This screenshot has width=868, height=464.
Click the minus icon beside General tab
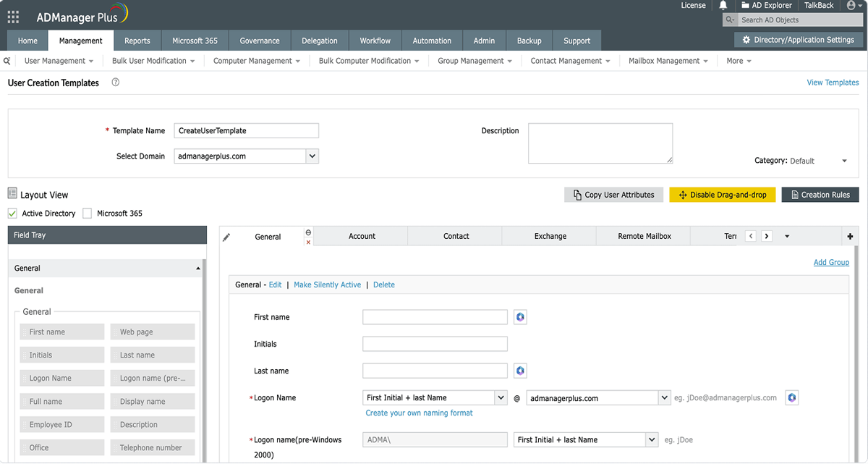coord(309,232)
